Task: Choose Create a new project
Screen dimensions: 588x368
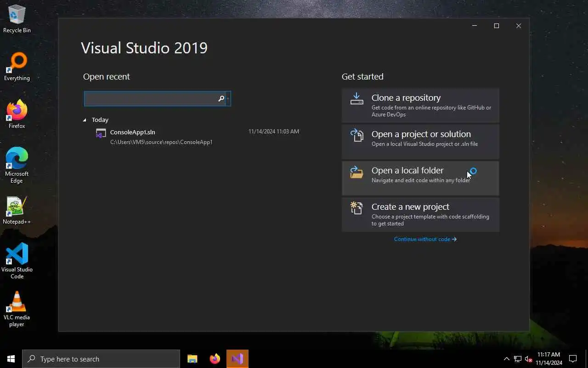Action: click(x=420, y=214)
